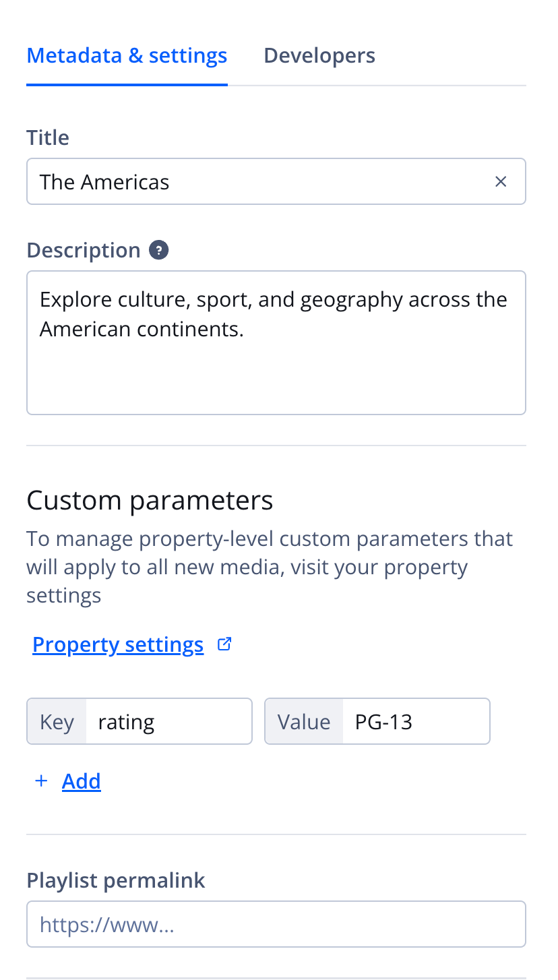Click inside the Description text area

pyautogui.click(x=276, y=364)
